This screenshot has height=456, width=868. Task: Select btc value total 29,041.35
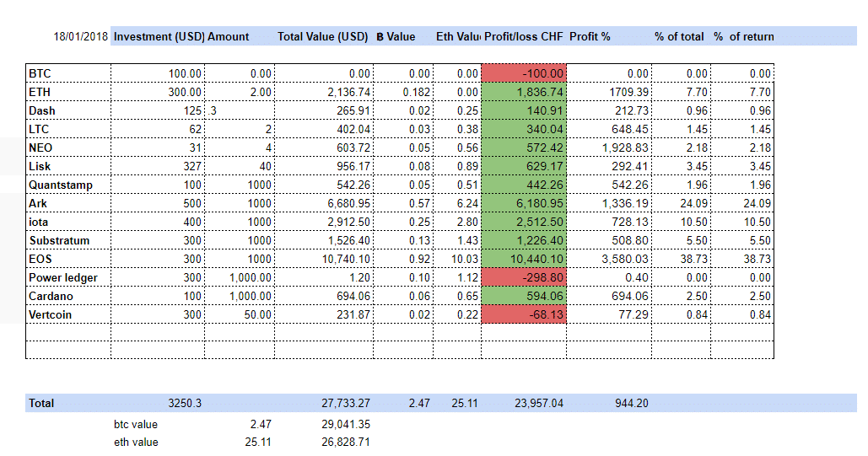pos(346,425)
